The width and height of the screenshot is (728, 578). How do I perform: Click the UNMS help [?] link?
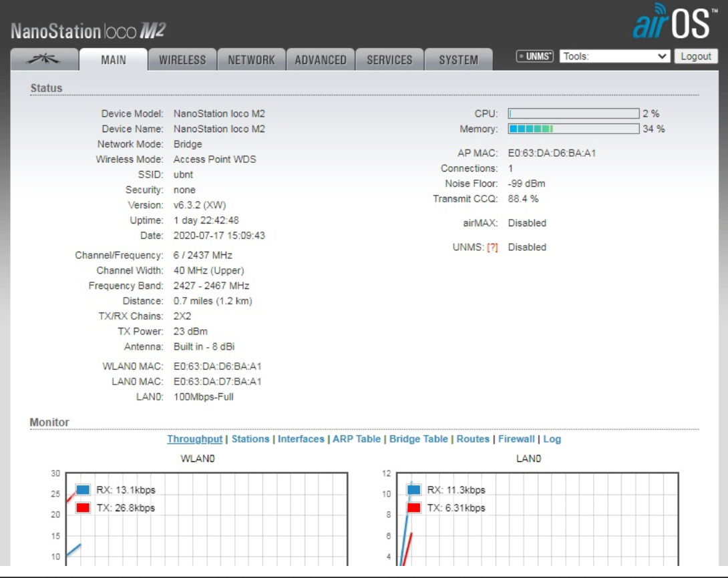coord(492,247)
